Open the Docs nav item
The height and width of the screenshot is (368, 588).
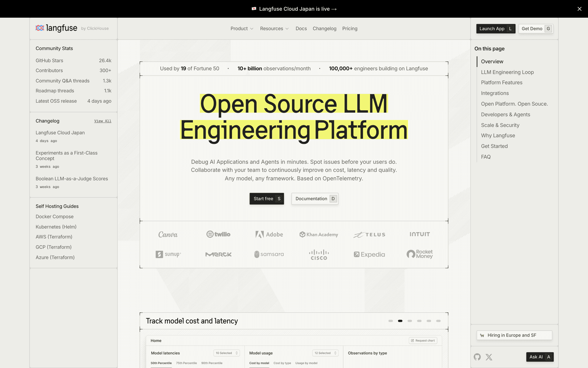click(x=301, y=28)
